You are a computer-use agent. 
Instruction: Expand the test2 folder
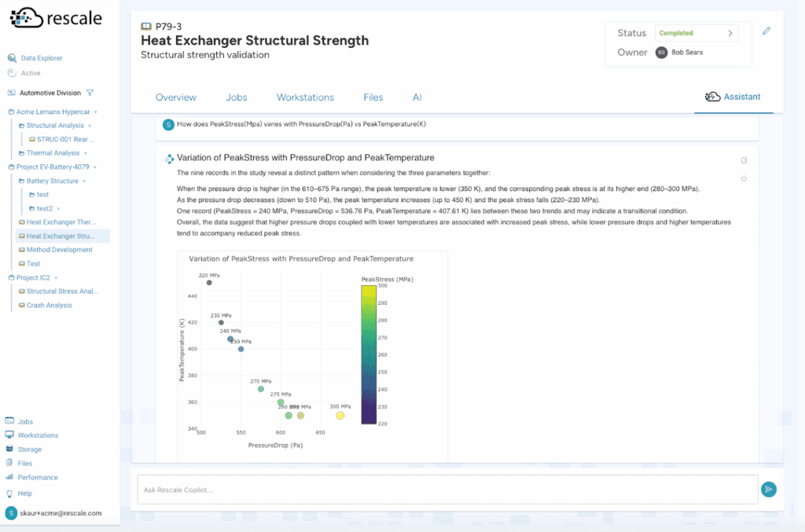click(x=60, y=208)
